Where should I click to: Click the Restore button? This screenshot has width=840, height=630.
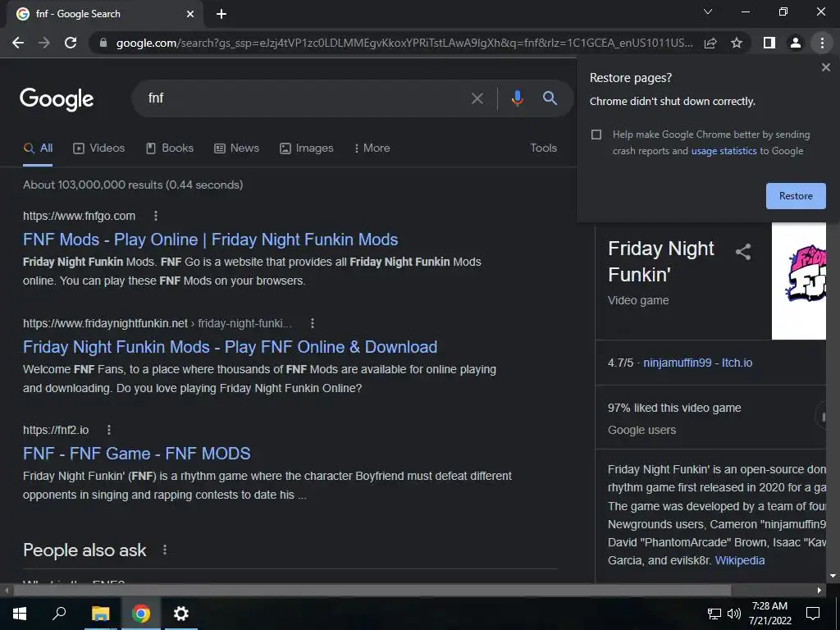(x=796, y=196)
